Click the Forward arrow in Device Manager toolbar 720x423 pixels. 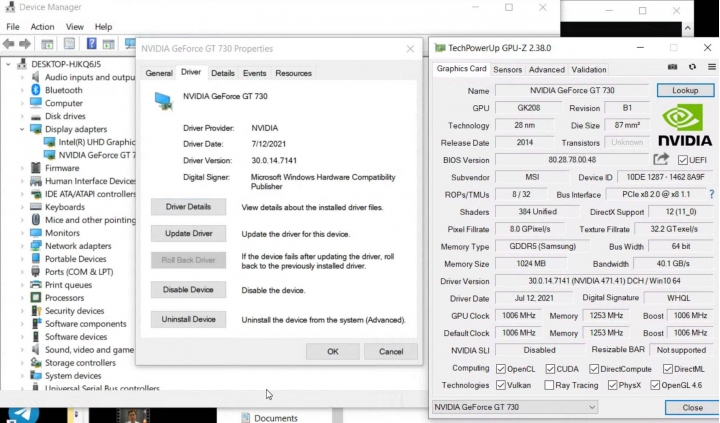pyautogui.click(x=25, y=44)
